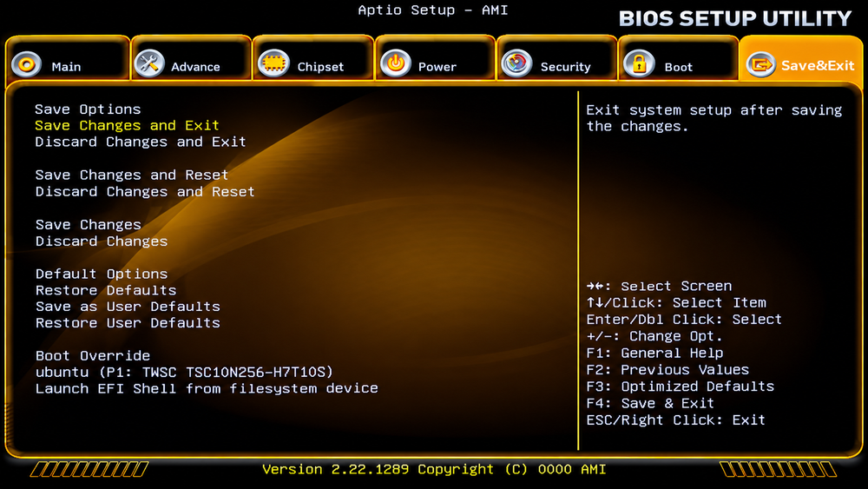Click the Power tab's power icon

click(395, 63)
